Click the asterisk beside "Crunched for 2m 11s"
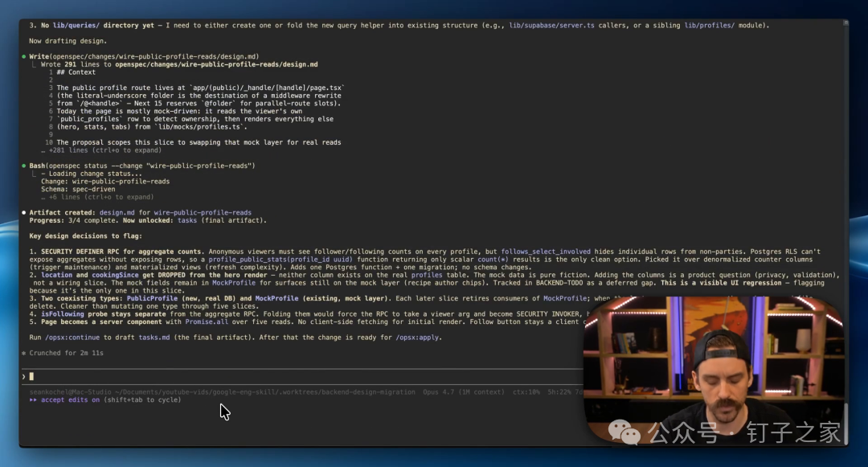This screenshot has height=467, width=868. pos(24,353)
